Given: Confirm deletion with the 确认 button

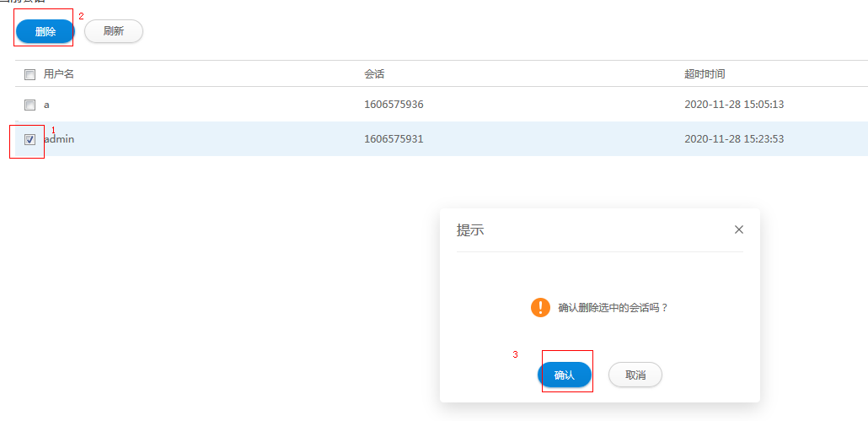Looking at the screenshot, I should (565, 375).
